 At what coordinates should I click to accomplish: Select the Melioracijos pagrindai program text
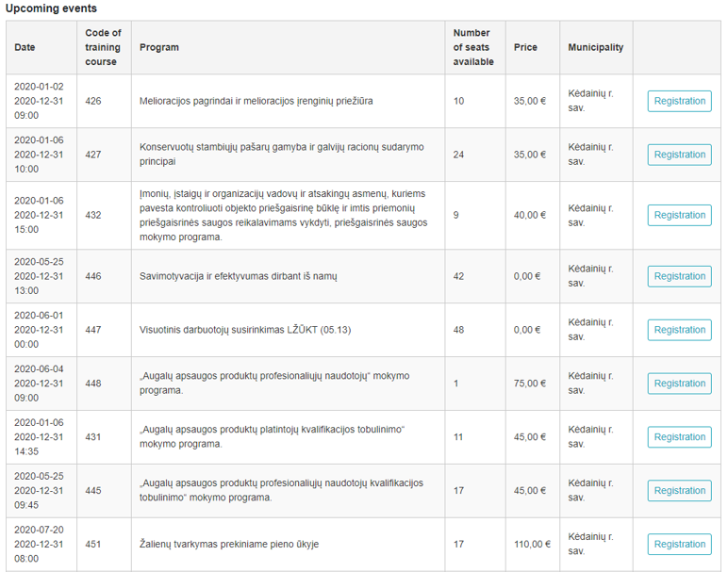256,101
